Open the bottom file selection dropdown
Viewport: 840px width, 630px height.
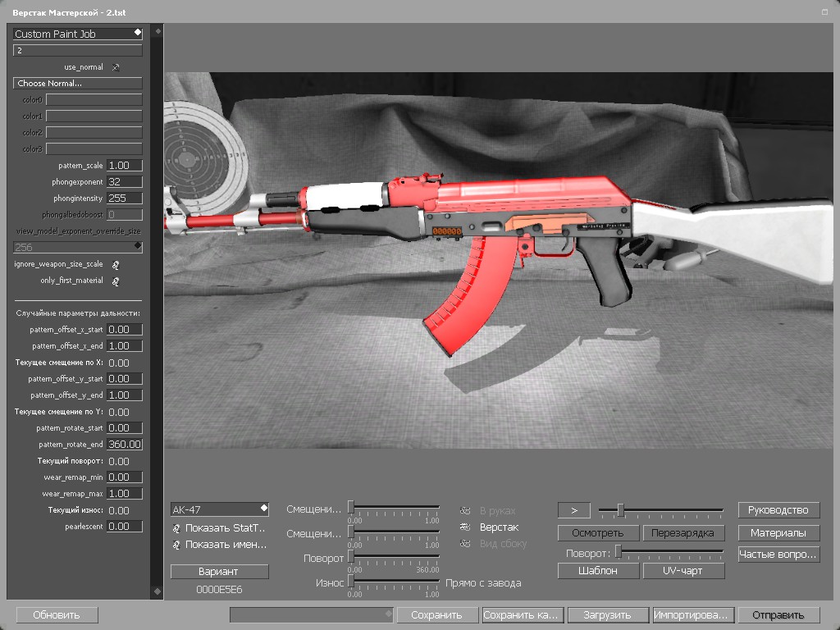311,615
